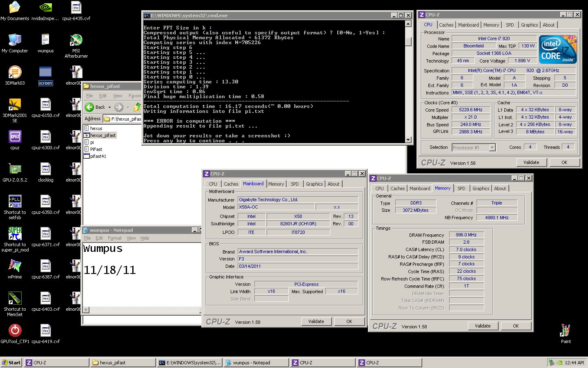Click DRAM Frequency value 996.0 MHz
Image resolution: width=588 pixels, height=368 pixels.
click(466, 235)
